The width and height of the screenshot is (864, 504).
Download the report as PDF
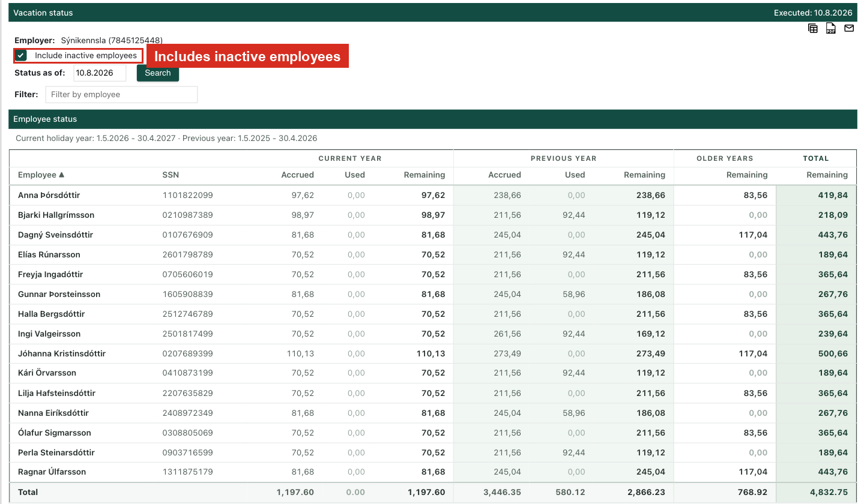pyautogui.click(x=831, y=28)
